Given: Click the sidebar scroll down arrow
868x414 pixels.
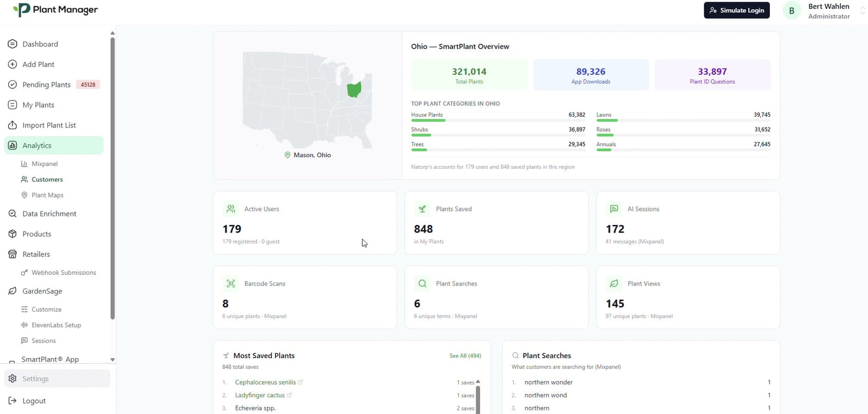Looking at the screenshot, I should [x=112, y=360].
